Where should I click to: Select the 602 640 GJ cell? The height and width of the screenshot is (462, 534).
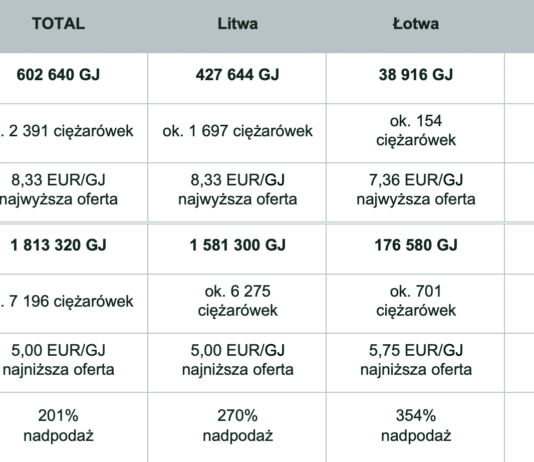click(x=58, y=75)
